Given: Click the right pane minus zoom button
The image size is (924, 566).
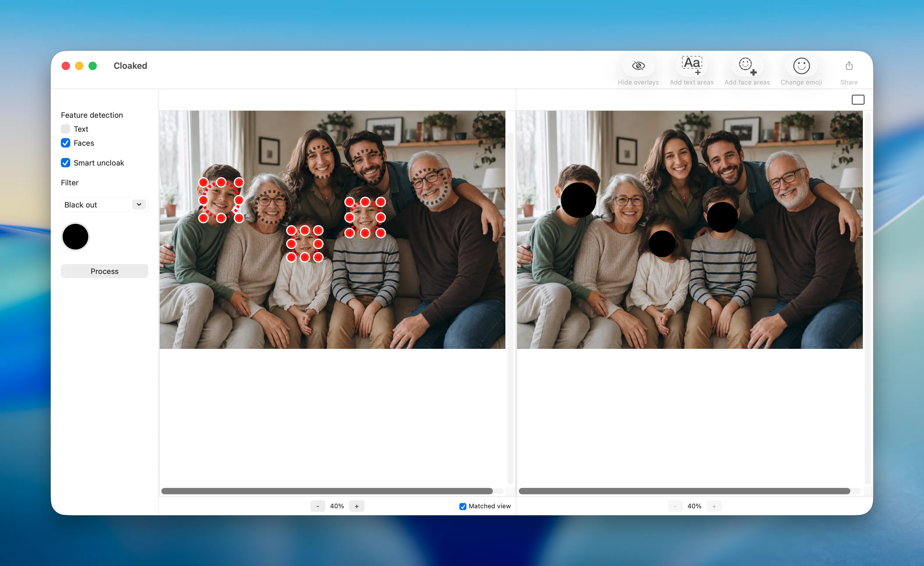Looking at the screenshot, I should (675, 506).
